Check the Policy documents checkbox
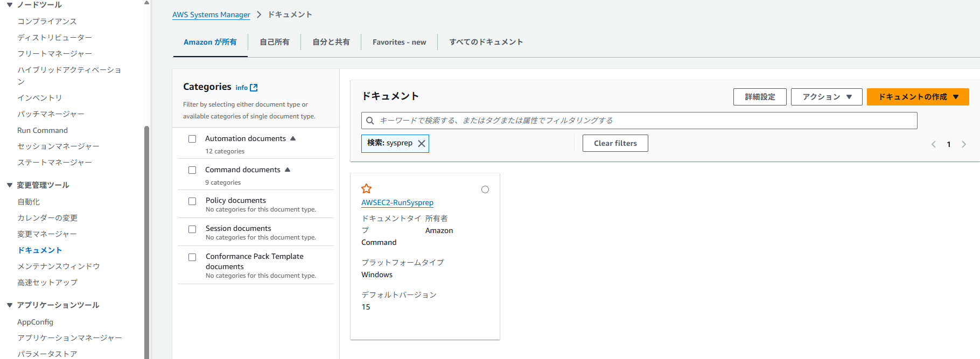Image resolution: width=980 pixels, height=359 pixels. [x=192, y=201]
